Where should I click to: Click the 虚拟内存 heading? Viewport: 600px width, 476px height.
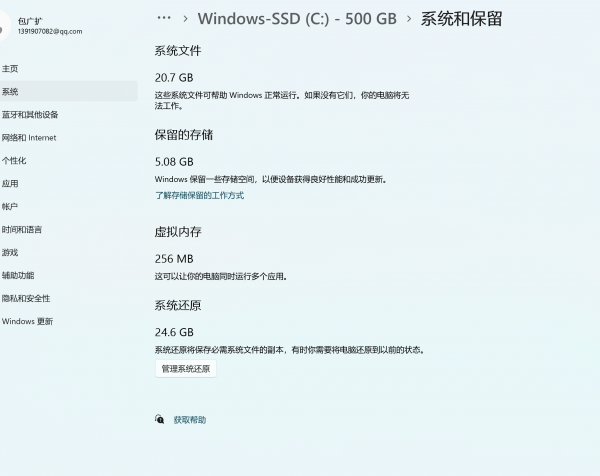coord(178,231)
